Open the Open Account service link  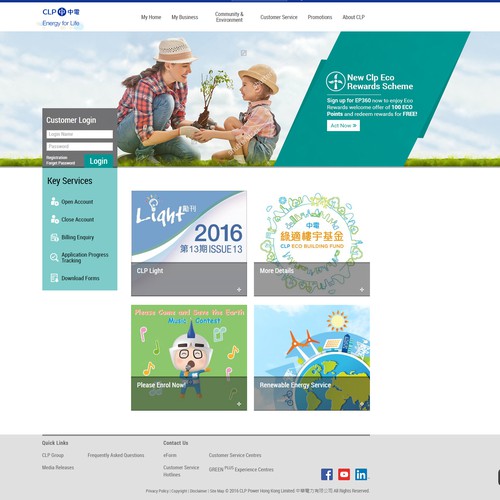click(77, 202)
